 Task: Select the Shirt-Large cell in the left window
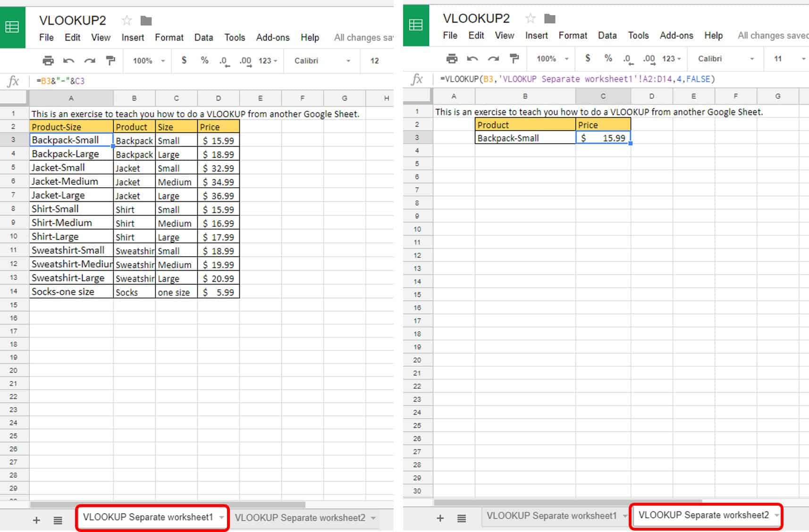point(71,237)
